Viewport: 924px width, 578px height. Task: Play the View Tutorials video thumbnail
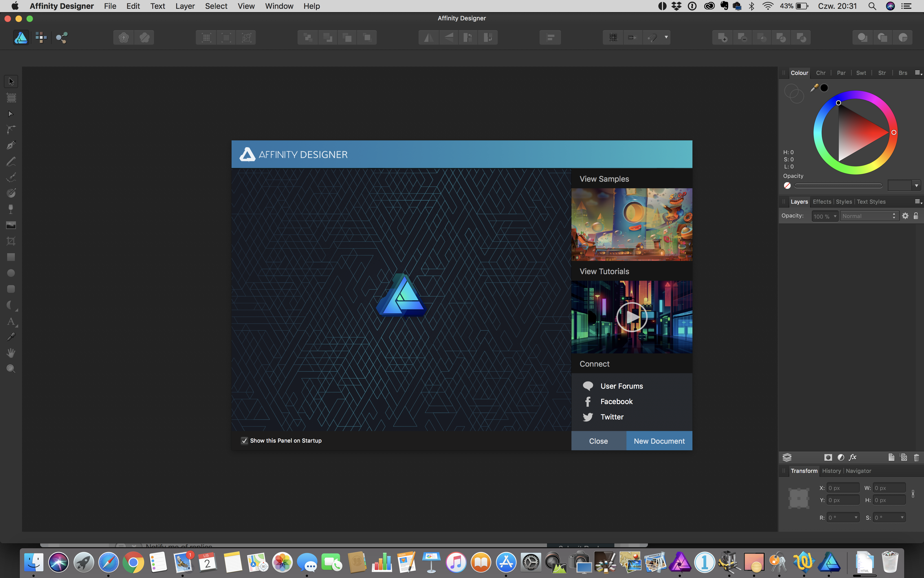[631, 317]
